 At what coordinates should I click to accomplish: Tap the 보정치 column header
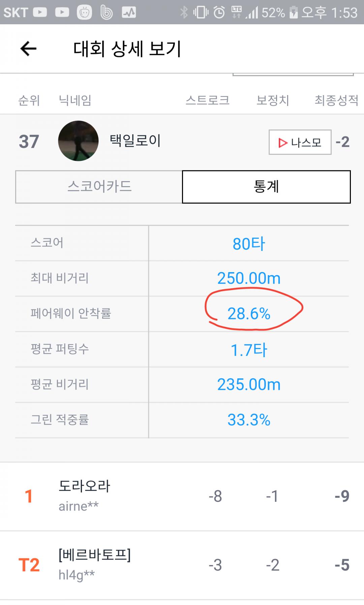(273, 100)
